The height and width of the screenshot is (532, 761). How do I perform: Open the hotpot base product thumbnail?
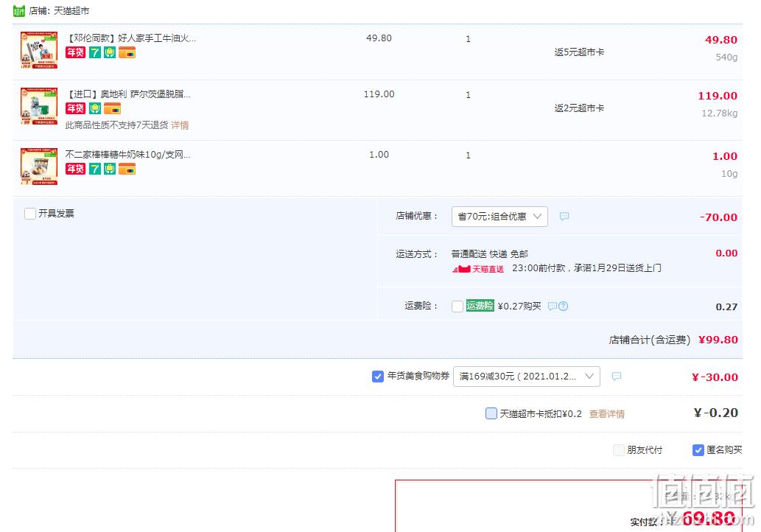[39, 50]
